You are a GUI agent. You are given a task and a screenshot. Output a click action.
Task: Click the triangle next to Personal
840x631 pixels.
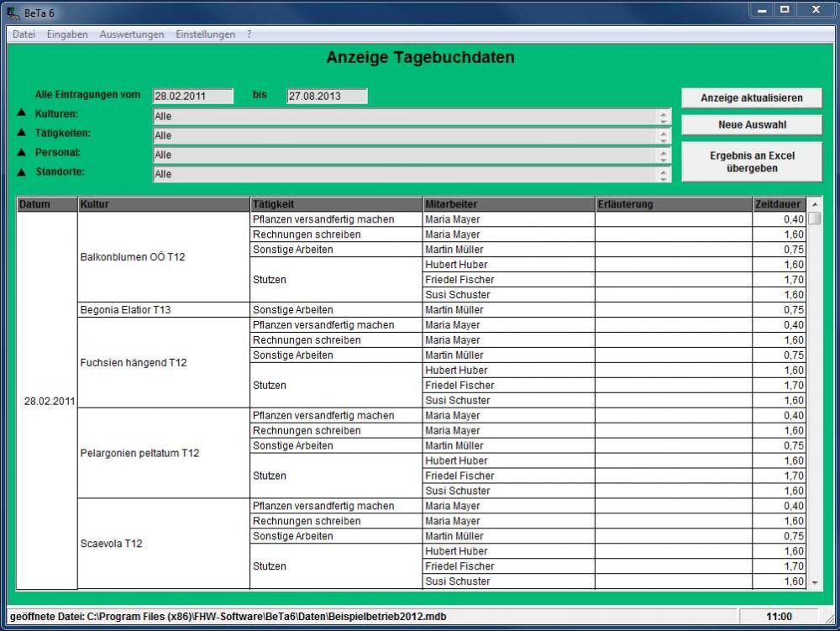(22, 153)
